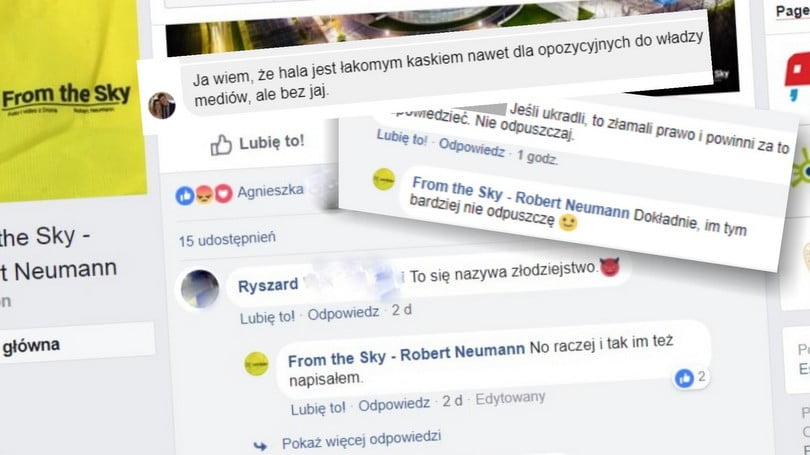810x455 pixels.
Task: Open From the Sky - Robert Neumann author link in reply
Action: coord(406,354)
